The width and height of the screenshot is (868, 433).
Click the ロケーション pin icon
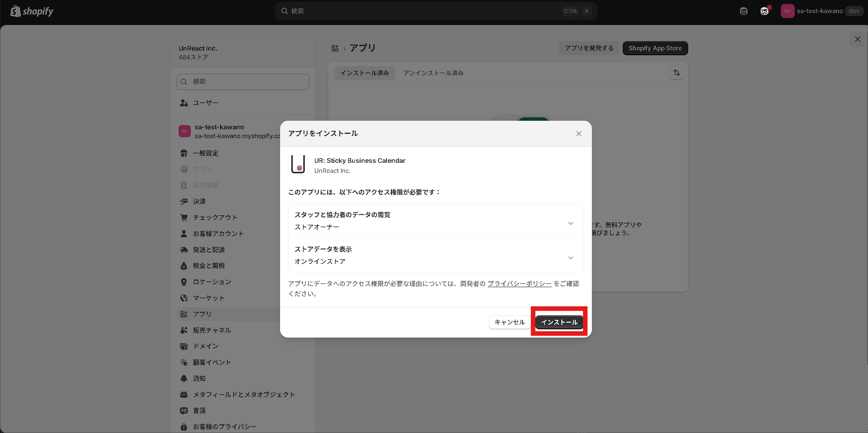click(184, 282)
